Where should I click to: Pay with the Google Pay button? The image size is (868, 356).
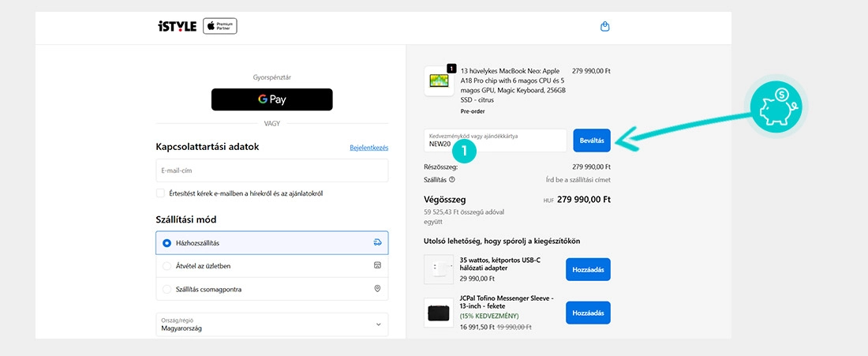(271, 99)
